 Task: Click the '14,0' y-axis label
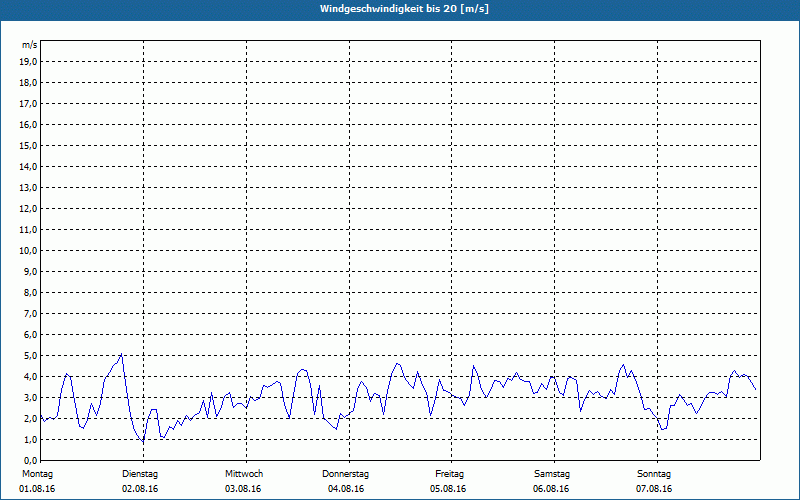point(28,167)
